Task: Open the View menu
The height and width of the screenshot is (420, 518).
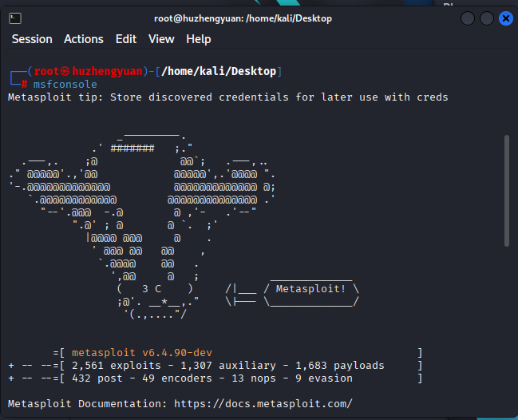Action: (x=161, y=39)
